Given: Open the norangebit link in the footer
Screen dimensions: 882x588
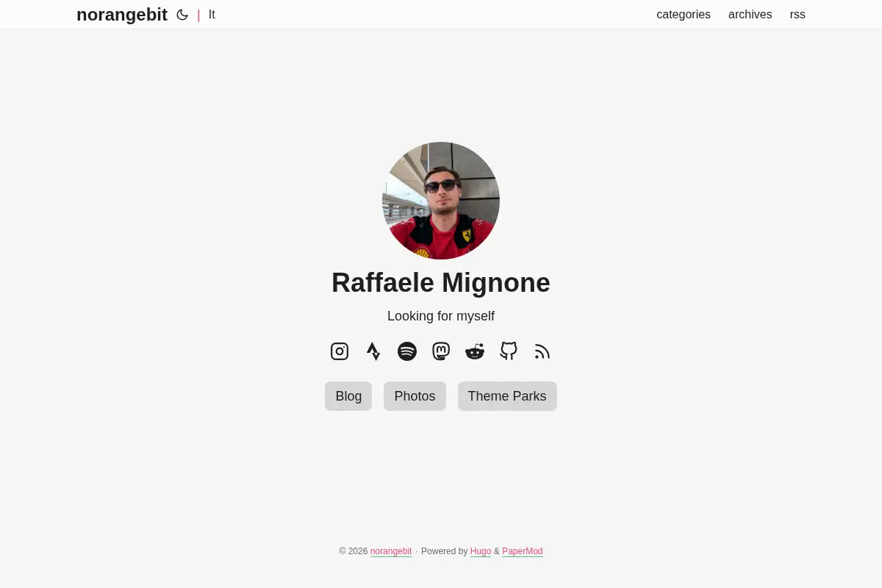Looking at the screenshot, I should (391, 551).
